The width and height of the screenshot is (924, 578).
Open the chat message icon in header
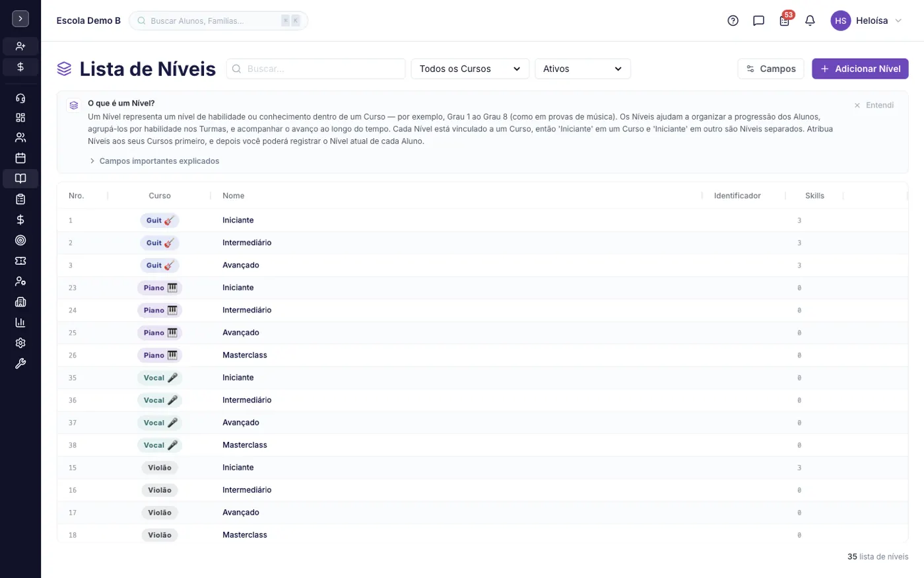click(758, 20)
